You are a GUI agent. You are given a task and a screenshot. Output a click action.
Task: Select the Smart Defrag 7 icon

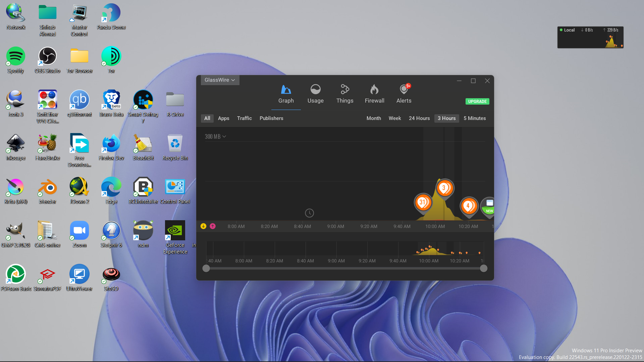click(143, 107)
